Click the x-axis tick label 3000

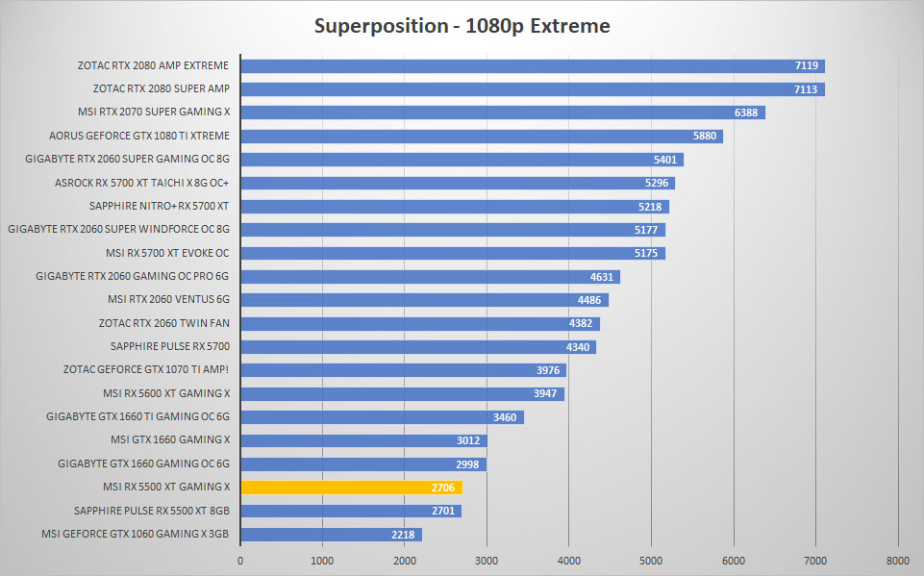pyautogui.click(x=487, y=560)
